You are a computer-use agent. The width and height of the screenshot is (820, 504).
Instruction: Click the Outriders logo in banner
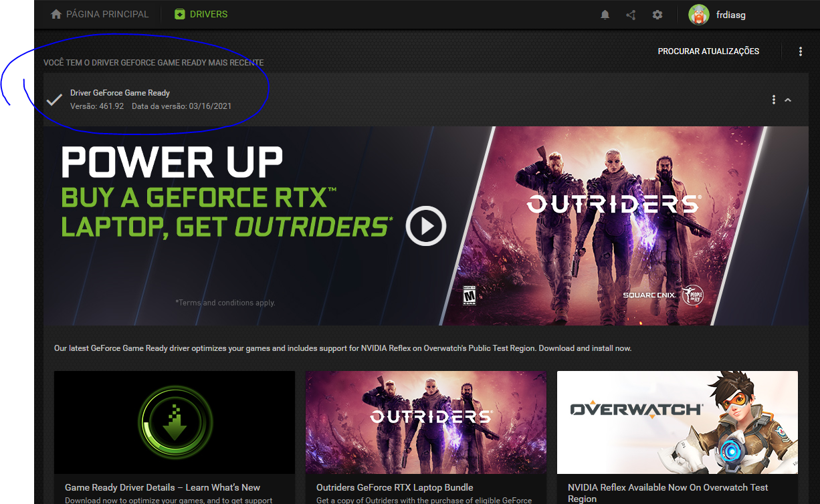point(614,204)
